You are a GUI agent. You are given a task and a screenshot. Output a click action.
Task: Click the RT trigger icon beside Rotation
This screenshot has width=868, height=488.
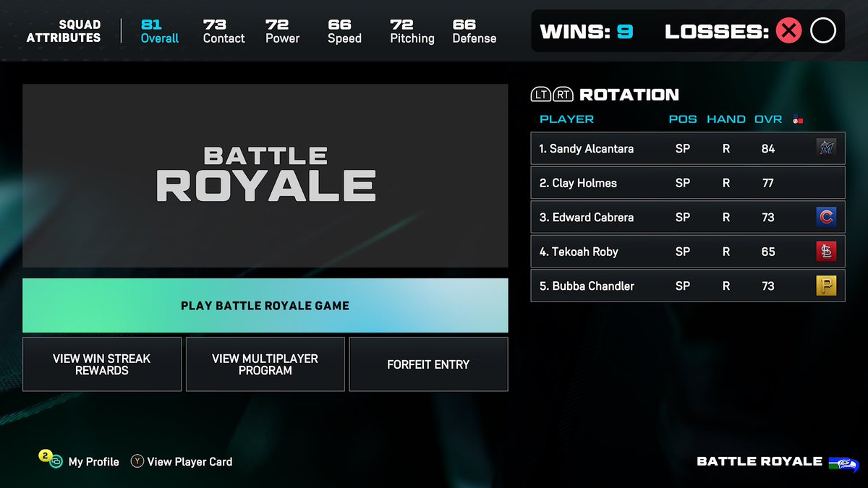[563, 95]
